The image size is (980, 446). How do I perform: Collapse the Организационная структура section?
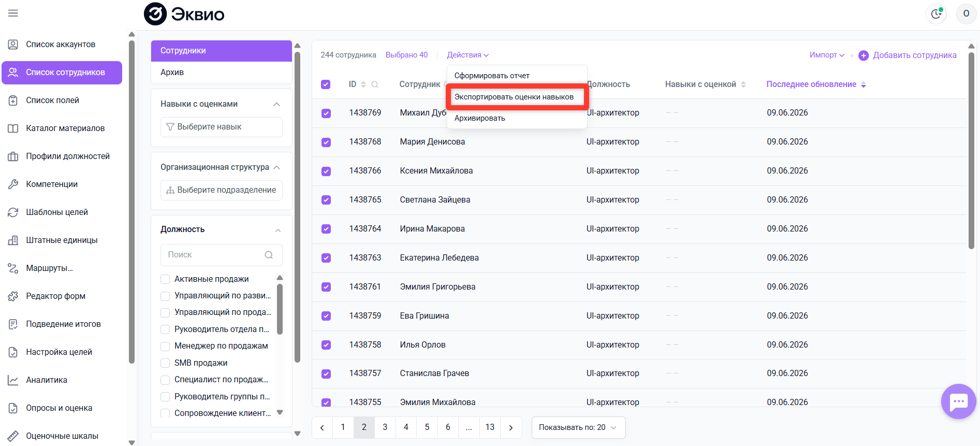(276, 167)
